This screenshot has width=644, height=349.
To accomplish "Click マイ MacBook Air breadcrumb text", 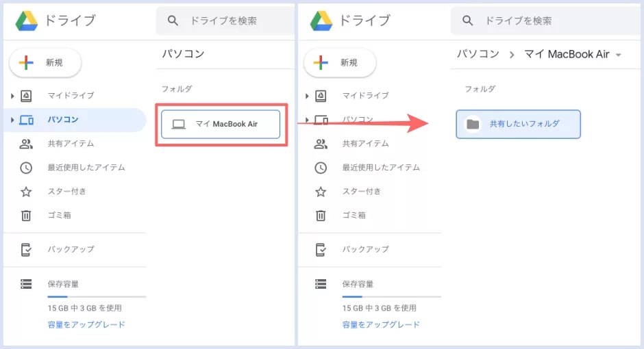I will [567, 54].
